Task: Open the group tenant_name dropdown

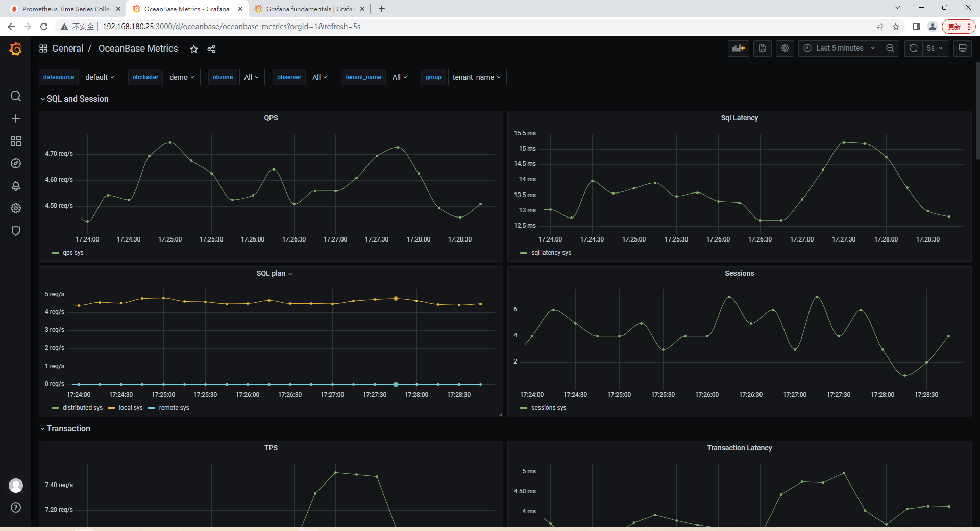Action: pyautogui.click(x=477, y=77)
